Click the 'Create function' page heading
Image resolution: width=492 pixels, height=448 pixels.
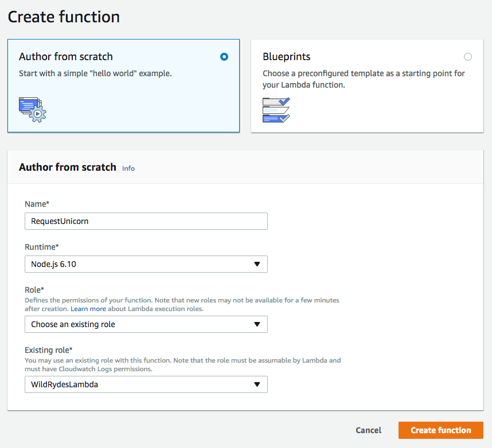(64, 17)
